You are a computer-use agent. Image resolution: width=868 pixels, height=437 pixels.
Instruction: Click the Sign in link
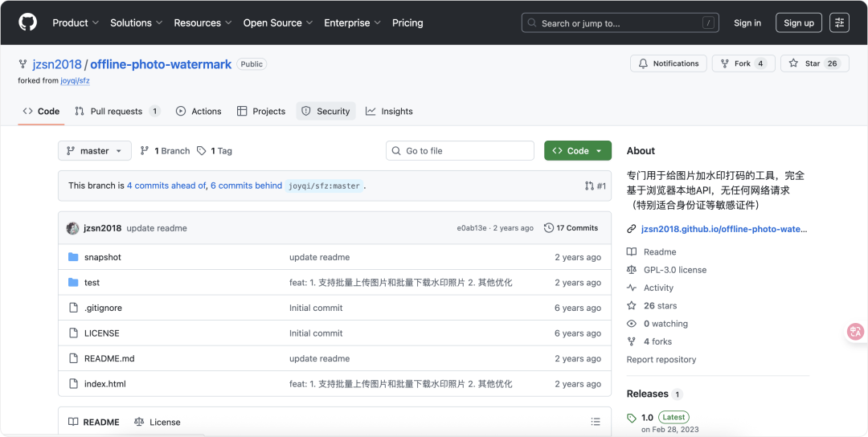click(x=747, y=22)
